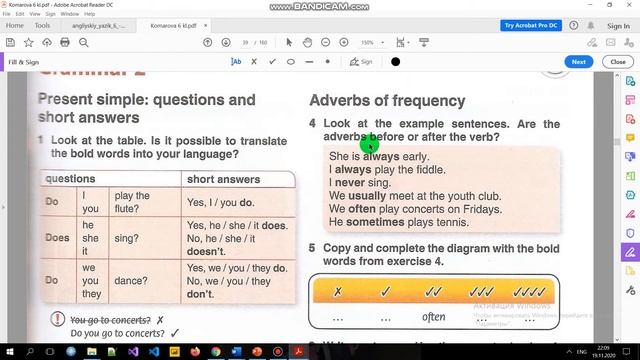
Task: Expand the left navigation pane arrow
Action: click(x=3, y=207)
